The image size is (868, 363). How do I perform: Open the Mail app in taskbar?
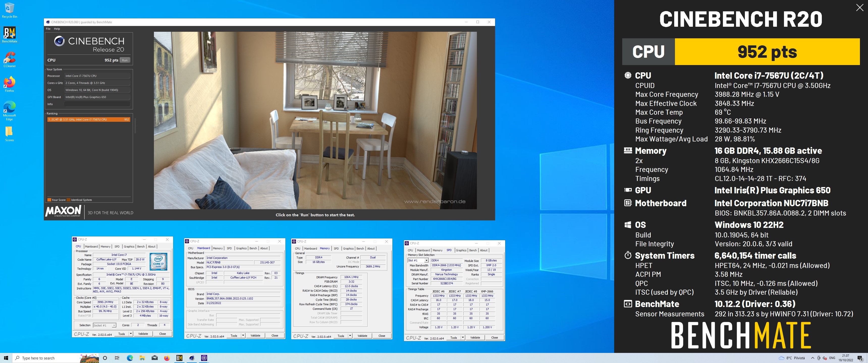[x=154, y=358]
